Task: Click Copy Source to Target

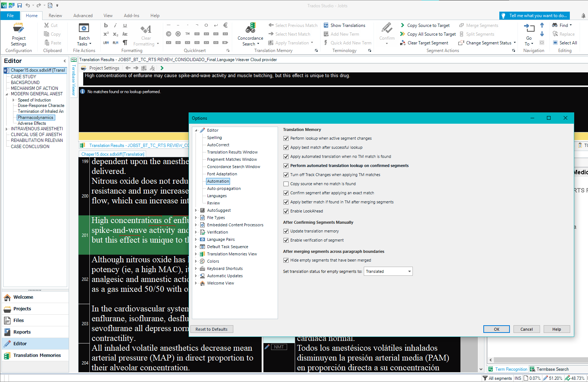Action: [425, 25]
